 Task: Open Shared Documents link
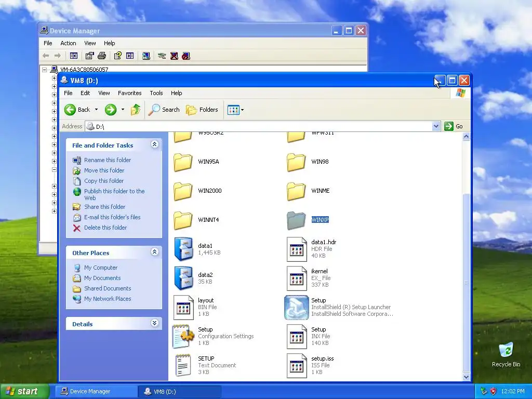click(x=108, y=288)
